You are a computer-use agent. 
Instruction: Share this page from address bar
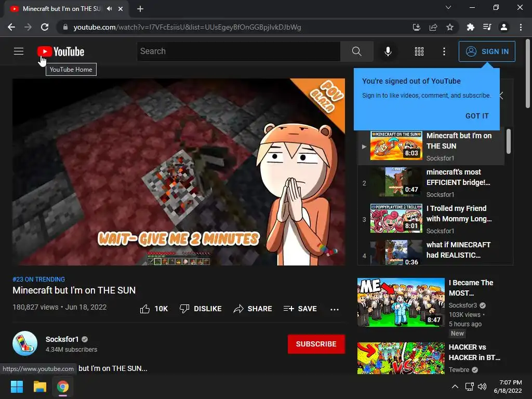coord(433,27)
